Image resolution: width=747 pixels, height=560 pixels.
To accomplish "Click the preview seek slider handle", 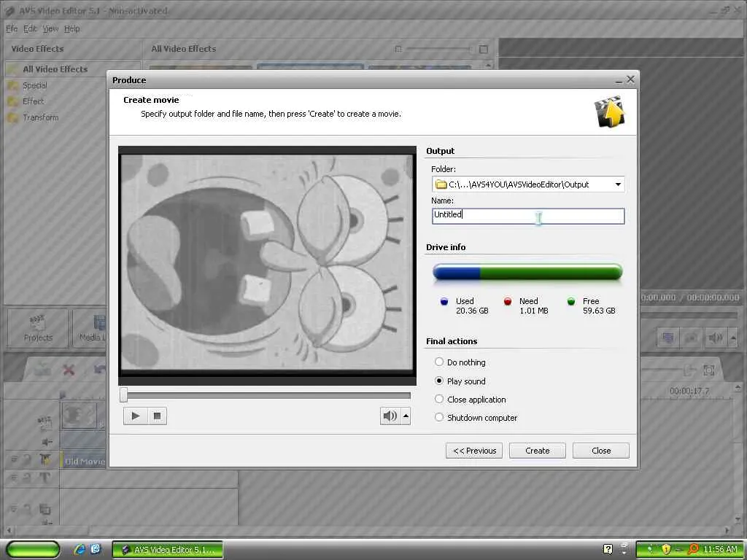I will point(124,394).
